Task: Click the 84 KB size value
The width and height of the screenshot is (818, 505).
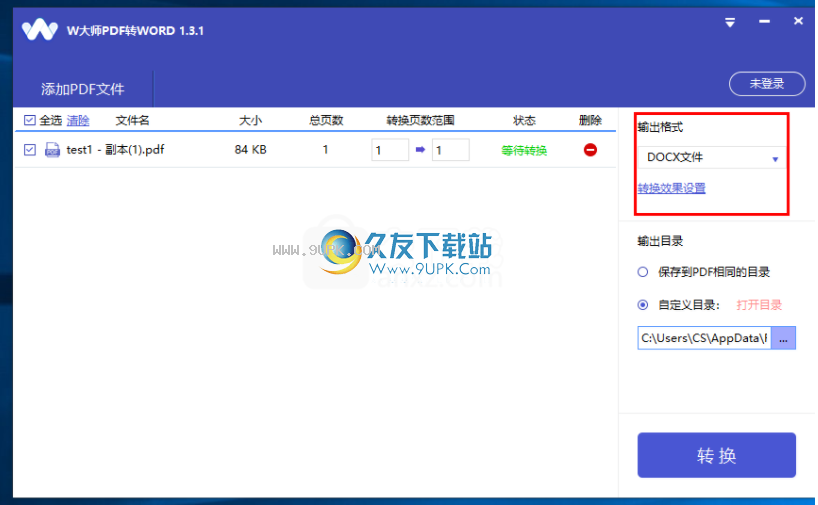Action: [x=250, y=150]
